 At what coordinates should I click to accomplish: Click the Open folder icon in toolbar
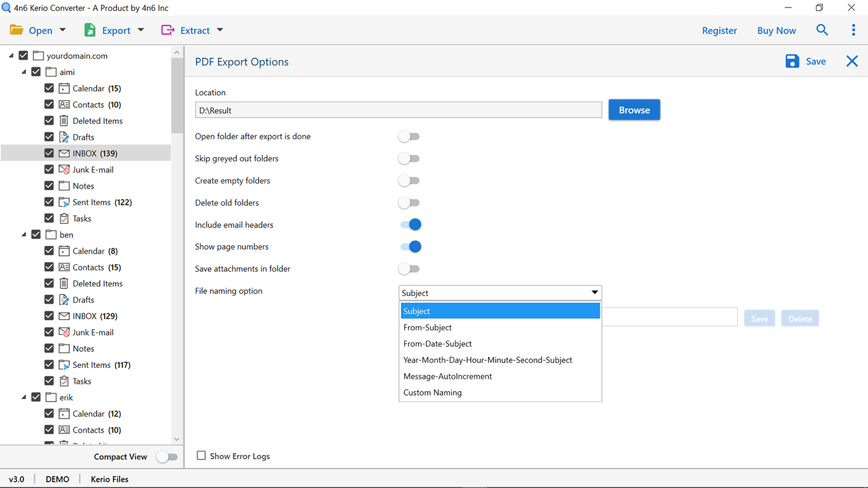tap(17, 30)
